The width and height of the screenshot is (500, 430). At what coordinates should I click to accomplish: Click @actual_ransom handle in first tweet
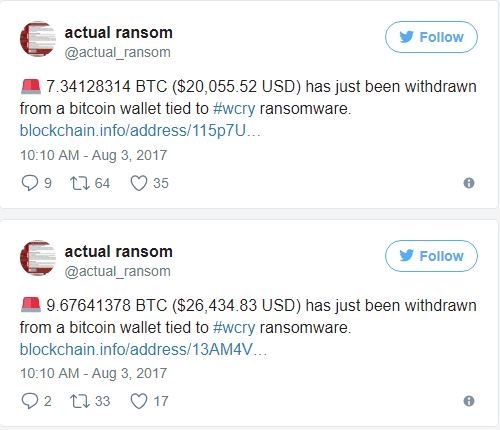point(118,52)
